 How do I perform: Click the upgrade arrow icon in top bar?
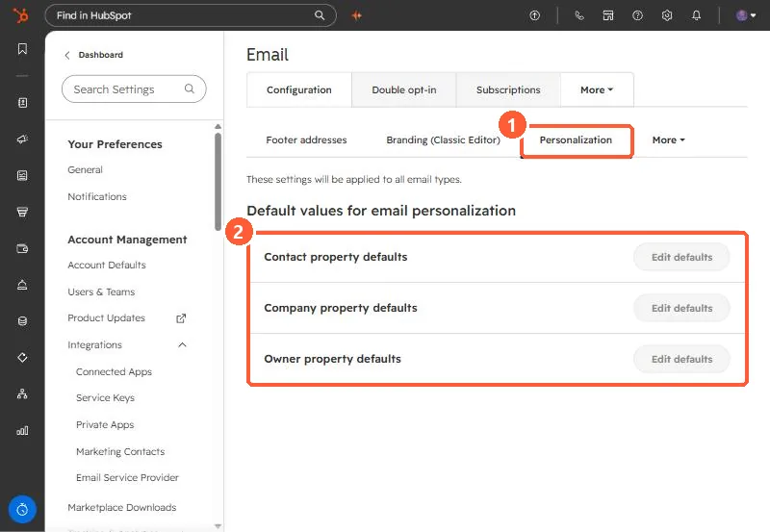click(x=535, y=15)
